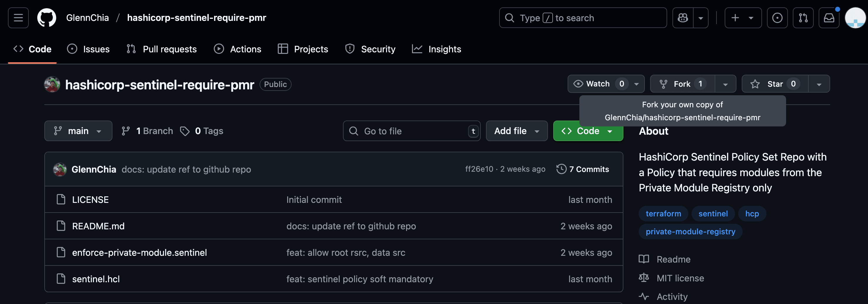Open GitHub Copilot chat icon

683,18
